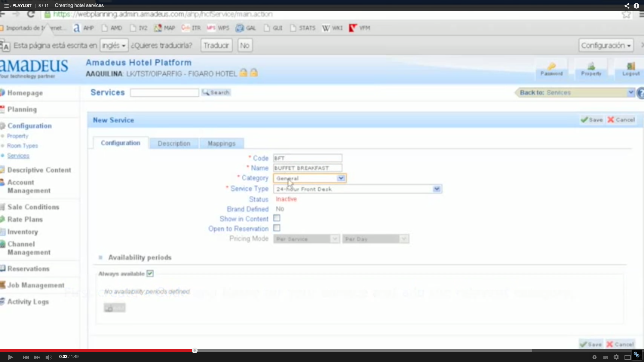Enable the Show in Content checkbox
This screenshot has width=644, height=362.
[277, 219]
